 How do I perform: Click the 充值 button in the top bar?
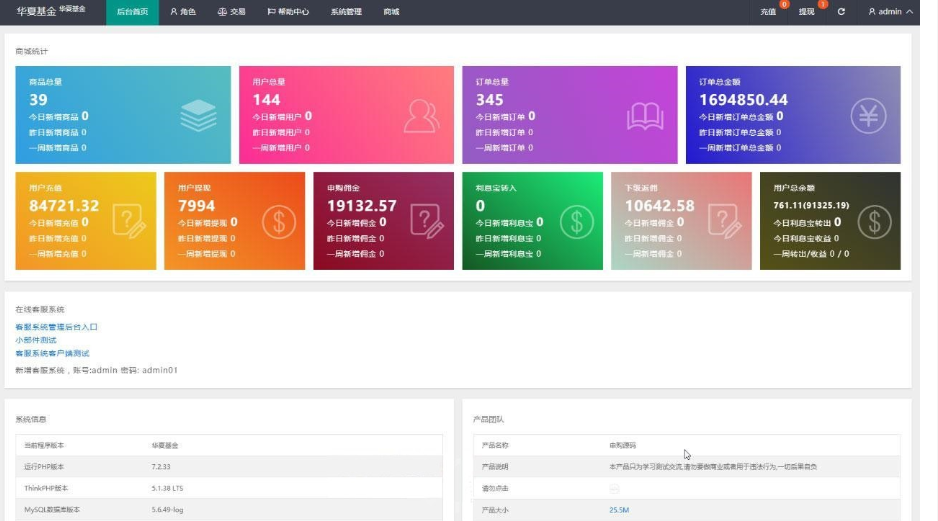pos(768,12)
